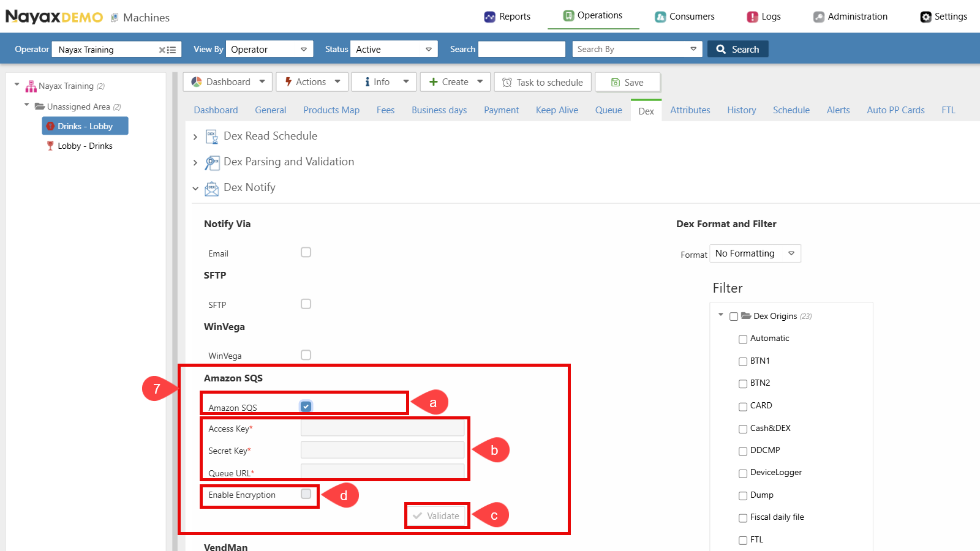The height and width of the screenshot is (551, 980).
Task: Open the FTL tab
Action: tap(948, 110)
